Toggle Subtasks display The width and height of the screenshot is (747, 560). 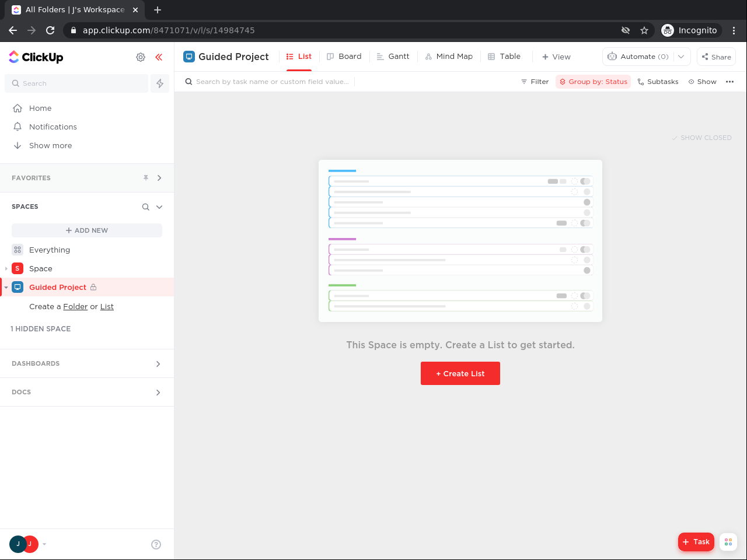point(658,82)
